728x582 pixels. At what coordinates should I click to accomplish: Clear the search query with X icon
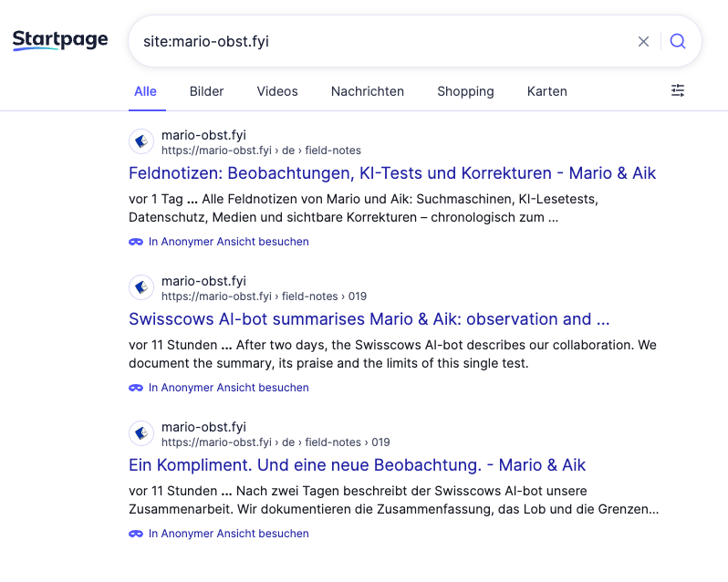click(643, 41)
